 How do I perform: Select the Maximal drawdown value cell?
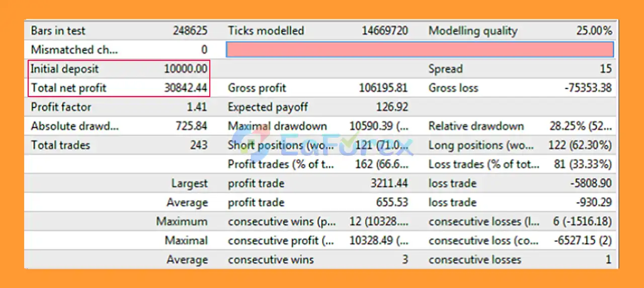378,126
